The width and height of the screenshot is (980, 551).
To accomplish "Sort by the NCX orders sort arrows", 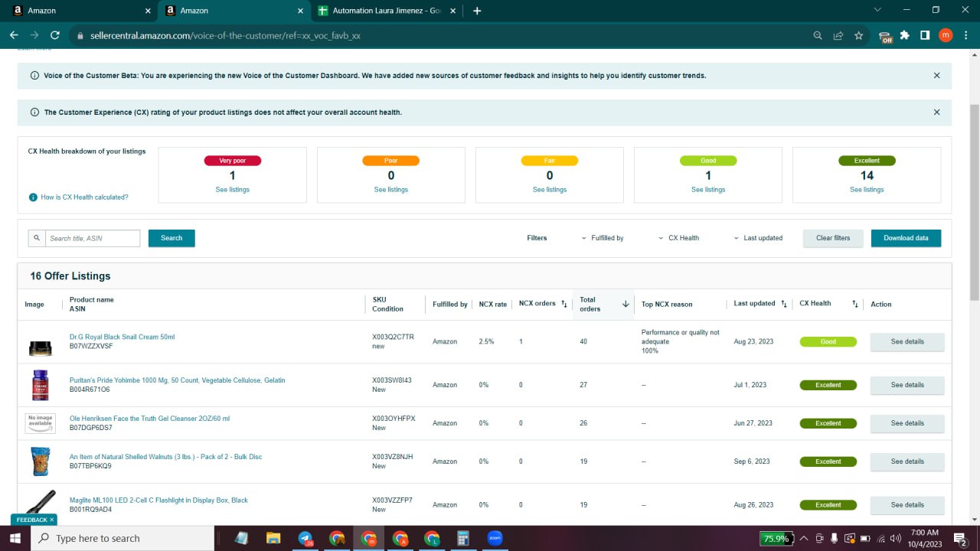I will (564, 304).
